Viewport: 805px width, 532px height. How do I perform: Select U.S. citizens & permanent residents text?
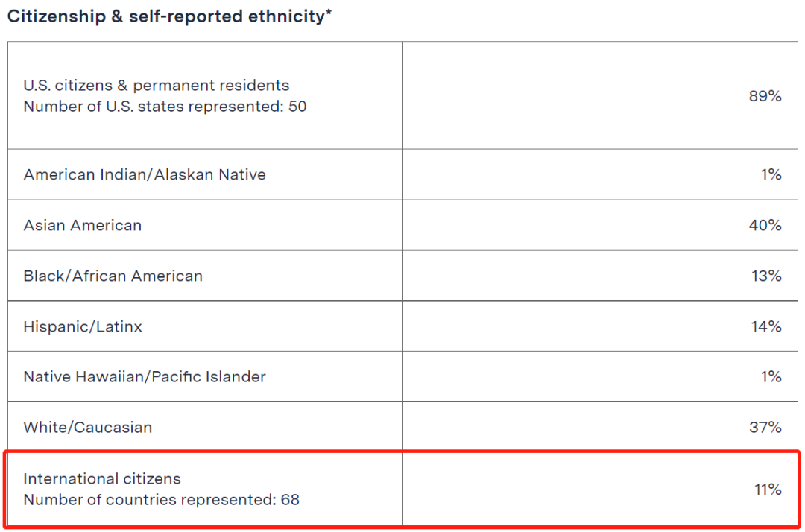[x=156, y=85]
